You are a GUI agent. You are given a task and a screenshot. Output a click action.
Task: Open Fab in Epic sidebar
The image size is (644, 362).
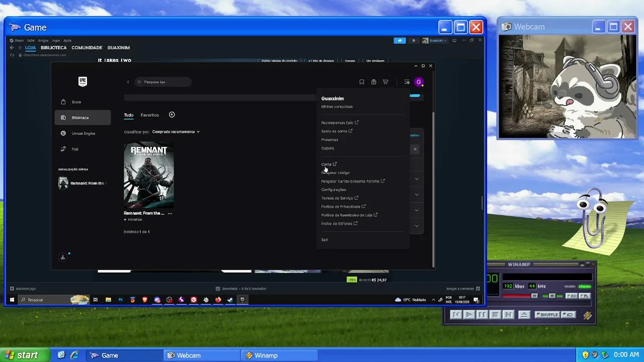(83, 149)
